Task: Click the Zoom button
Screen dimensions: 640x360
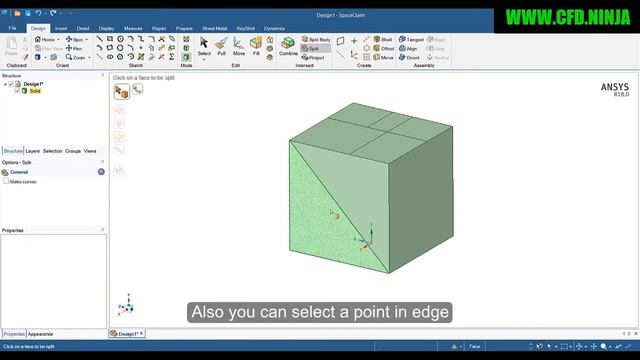Action: (x=76, y=57)
